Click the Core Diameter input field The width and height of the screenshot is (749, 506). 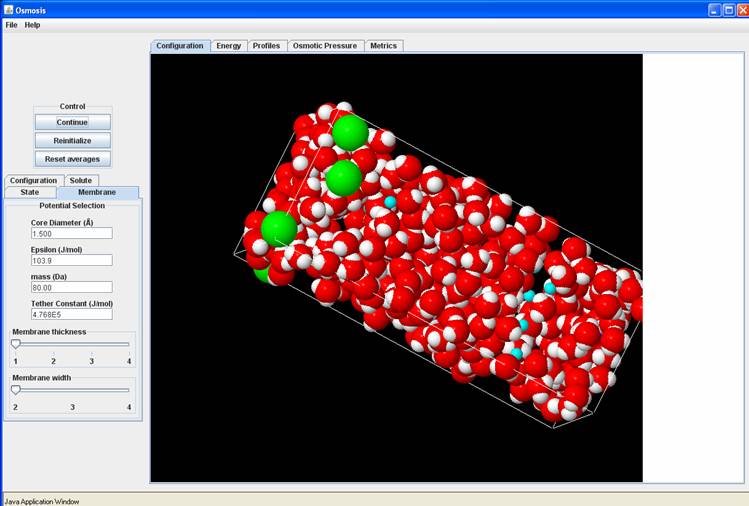click(x=71, y=233)
